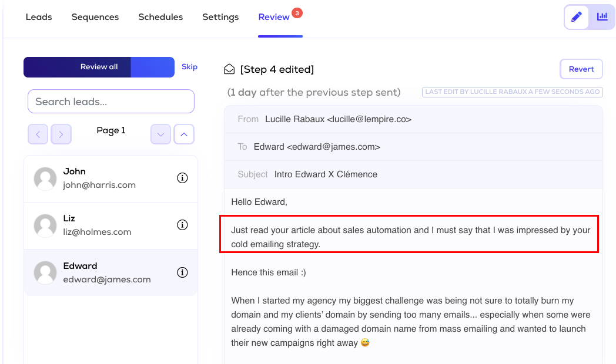The height and width of the screenshot is (364, 616).
Task: Click the down chevron next to Page 1
Action: 160,134
